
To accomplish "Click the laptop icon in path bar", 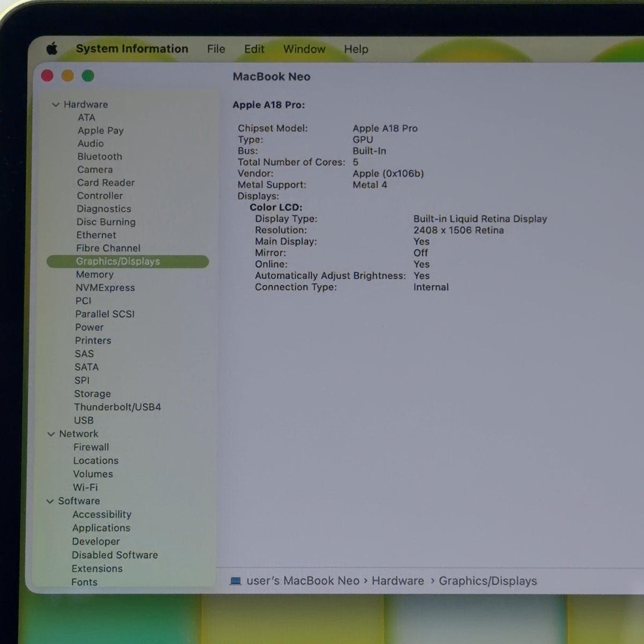I will (x=235, y=581).
